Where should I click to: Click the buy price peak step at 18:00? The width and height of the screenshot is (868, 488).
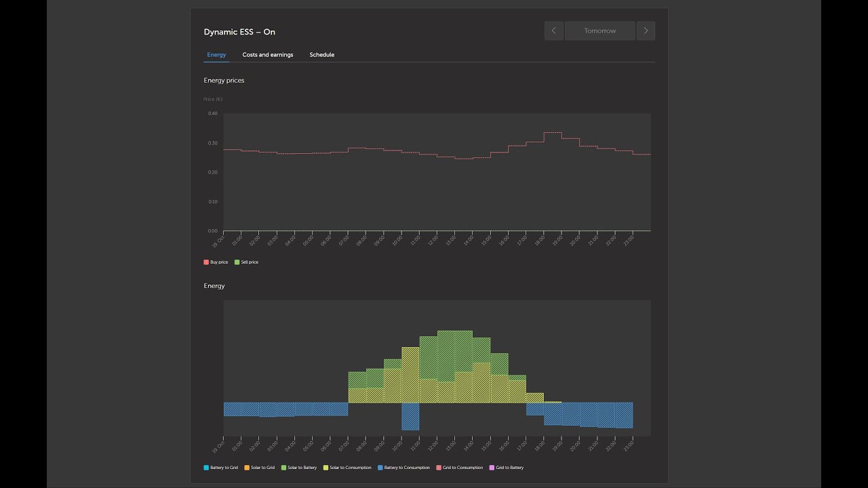point(553,133)
